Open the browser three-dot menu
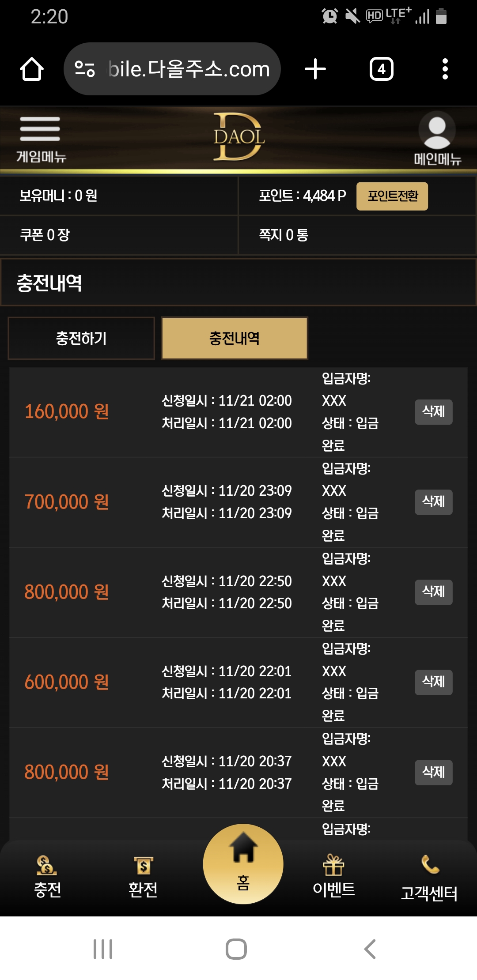The image size is (477, 980). coord(445,69)
